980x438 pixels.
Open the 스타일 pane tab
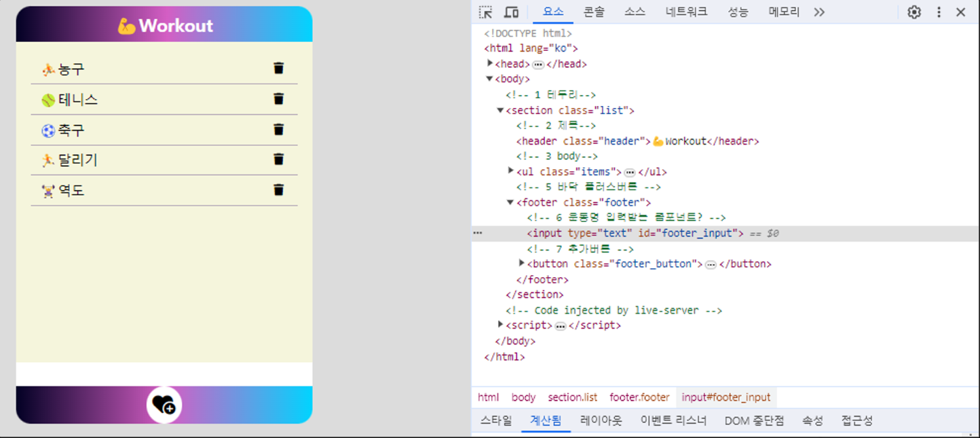[x=496, y=420]
